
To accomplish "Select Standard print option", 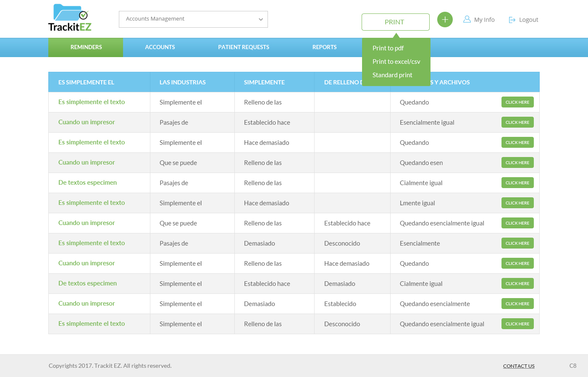I will (x=392, y=75).
